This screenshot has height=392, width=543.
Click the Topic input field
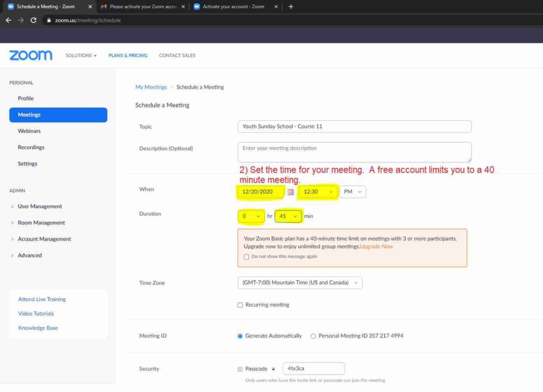click(354, 127)
